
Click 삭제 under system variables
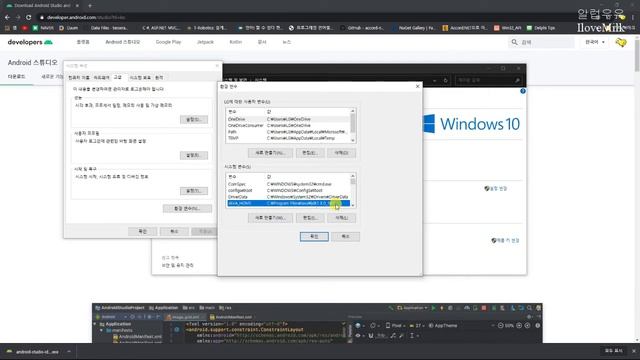click(341, 218)
